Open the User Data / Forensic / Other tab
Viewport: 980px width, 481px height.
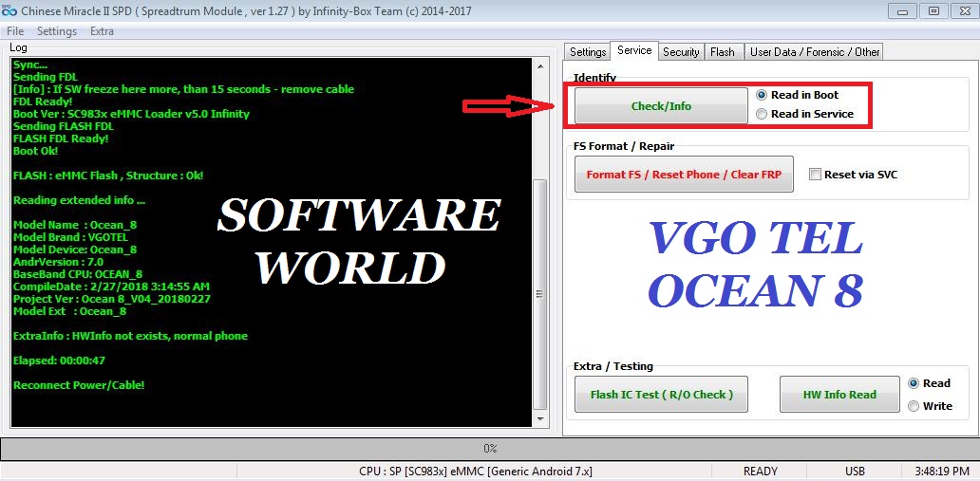click(x=815, y=52)
